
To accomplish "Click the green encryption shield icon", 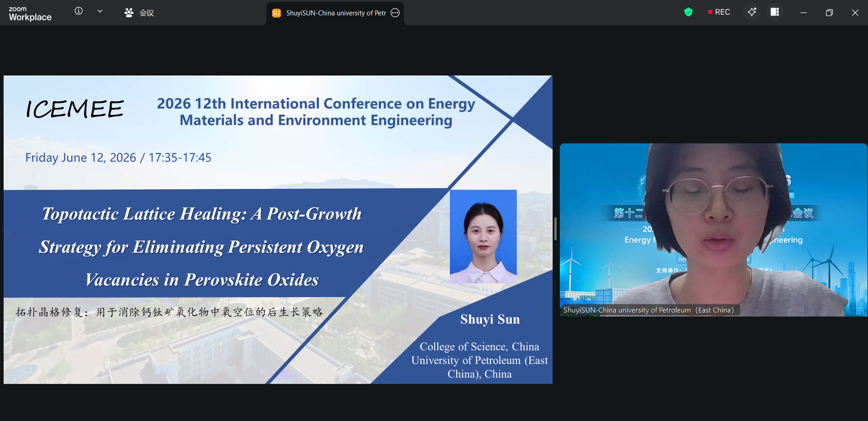I will (688, 12).
